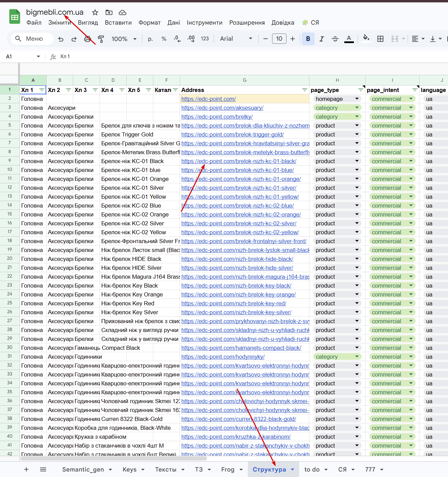The height and width of the screenshot is (477, 448).
Task: Open the all sheets list
Action: click(x=43, y=469)
